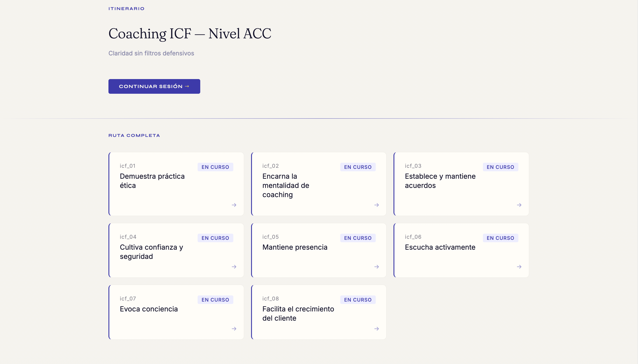The height and width of the screenshot is (364, 638).
Task: Open the Demuestra práctica ética title
Action: pyautogui.click(x=152, y=181)
